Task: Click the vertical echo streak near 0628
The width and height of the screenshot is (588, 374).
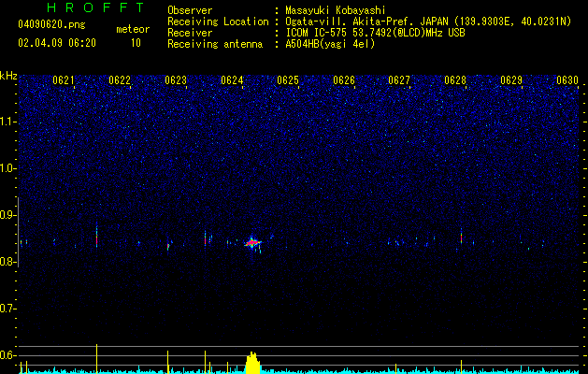Action: [461, 237]
